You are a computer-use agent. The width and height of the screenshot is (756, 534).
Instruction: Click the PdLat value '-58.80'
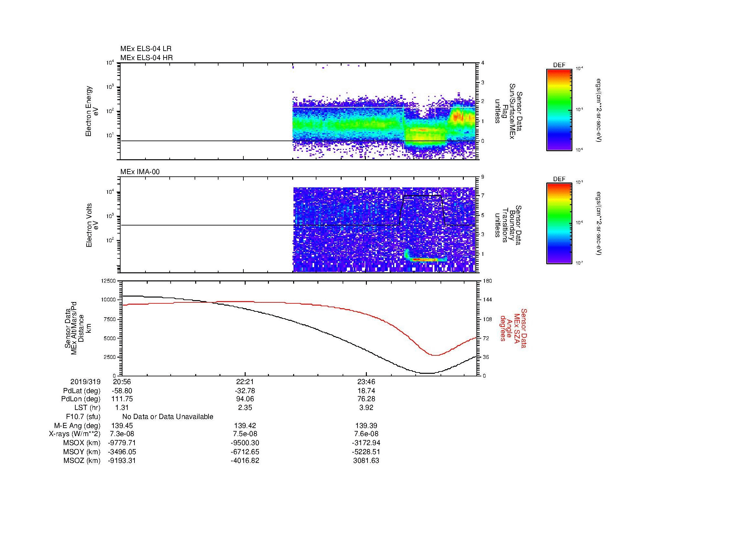122,391
